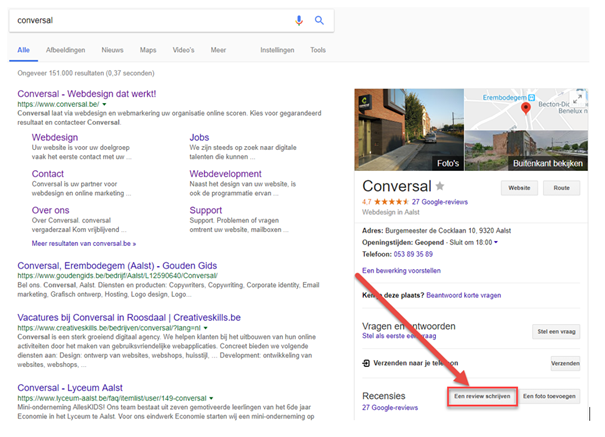Open Conversal - Webdesign dat werkt! result

pyautogui.click(x=87, y=94)
